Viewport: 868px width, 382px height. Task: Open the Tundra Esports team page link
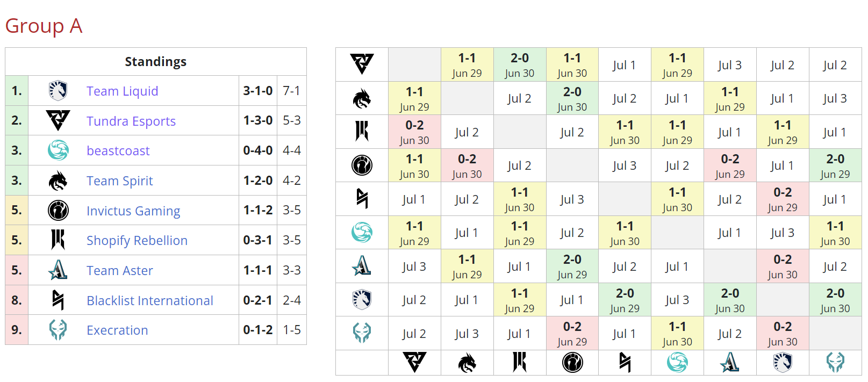click(131, 121)
